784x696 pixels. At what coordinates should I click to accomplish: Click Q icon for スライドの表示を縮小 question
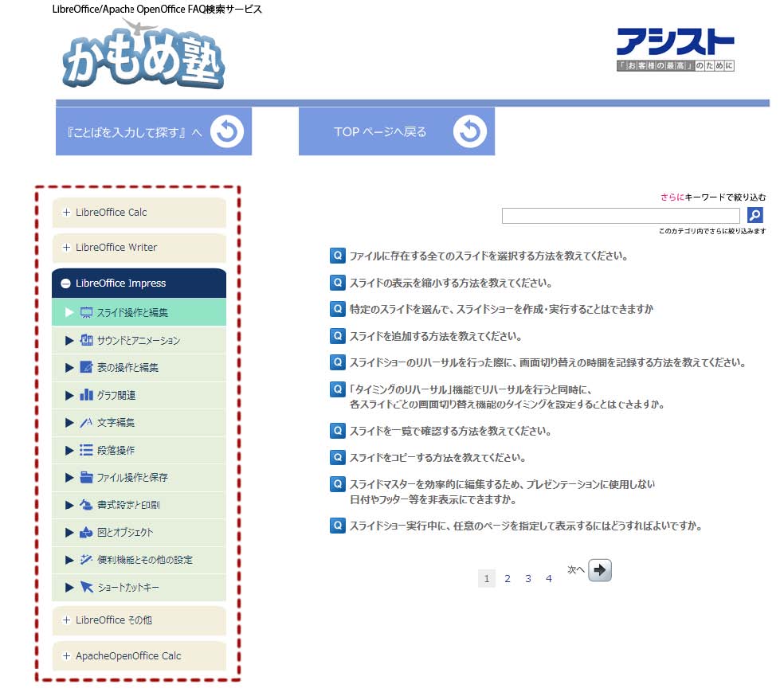(x=338, y=283)
